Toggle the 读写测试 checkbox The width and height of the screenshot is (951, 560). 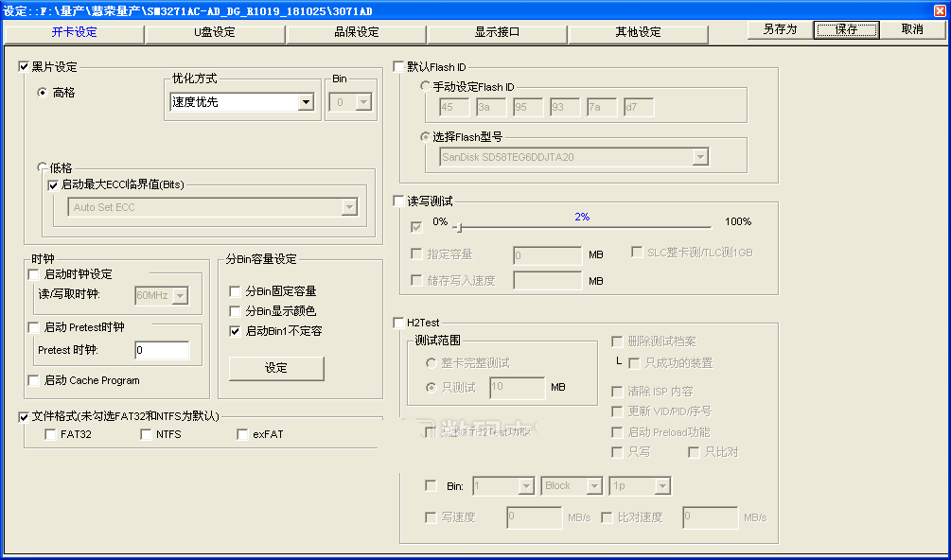(398, 201)
